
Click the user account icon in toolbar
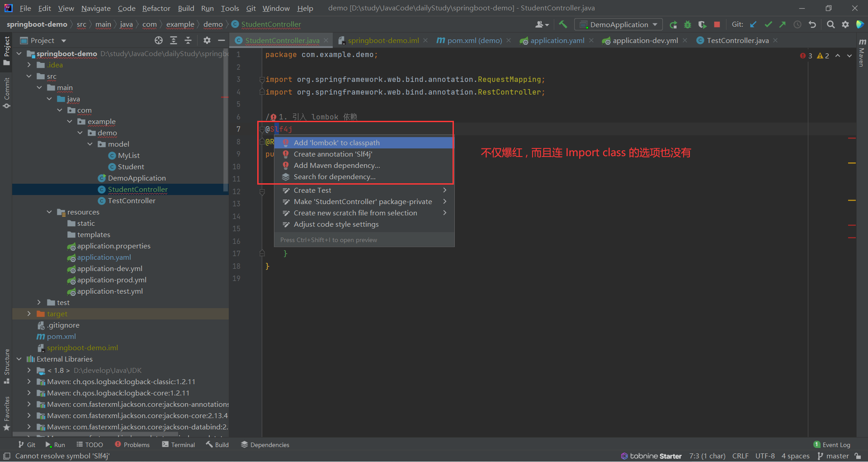[542, 24]
